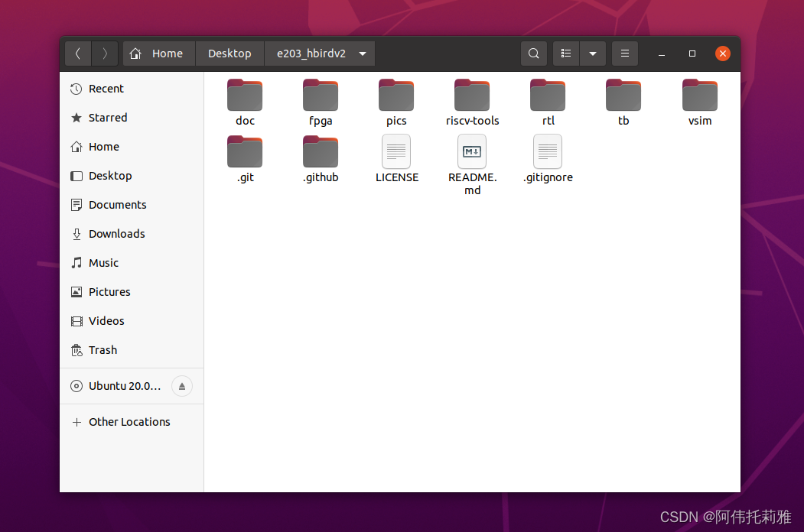
Task: Minimize the file manager window
Action: [662, 54]
